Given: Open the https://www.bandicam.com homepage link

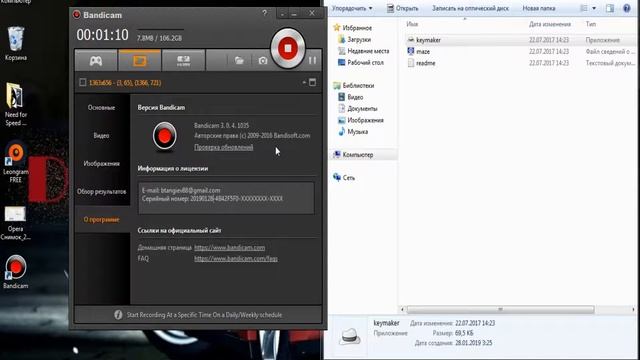Looking at the screenshot, I should pos(229,248).
